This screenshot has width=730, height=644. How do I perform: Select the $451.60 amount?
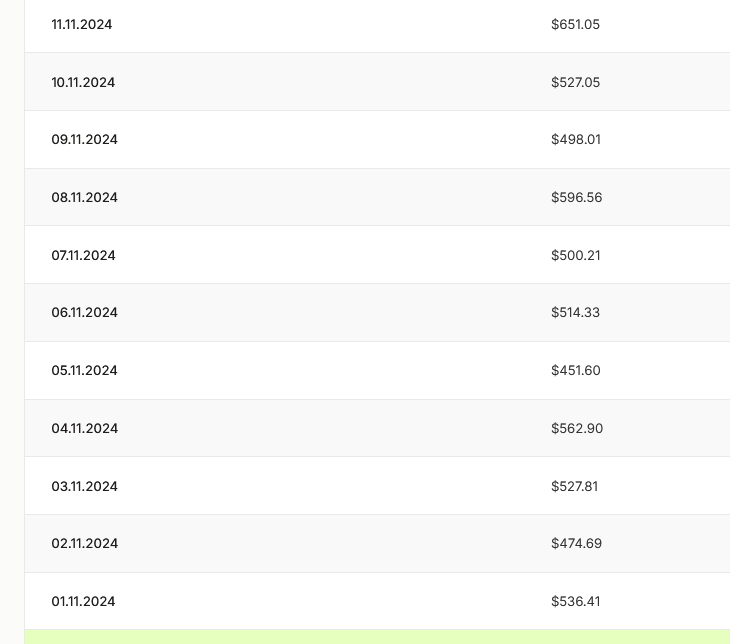point(575,370)
